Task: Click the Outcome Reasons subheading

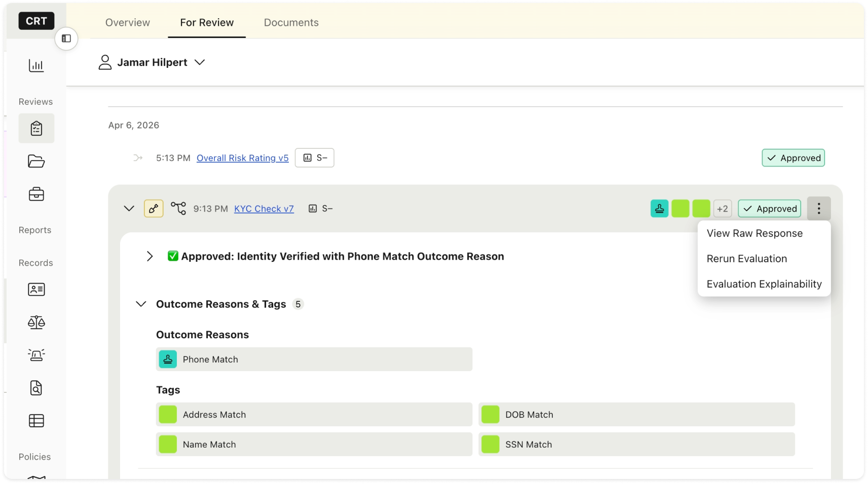Action: (x=203, y=335)
